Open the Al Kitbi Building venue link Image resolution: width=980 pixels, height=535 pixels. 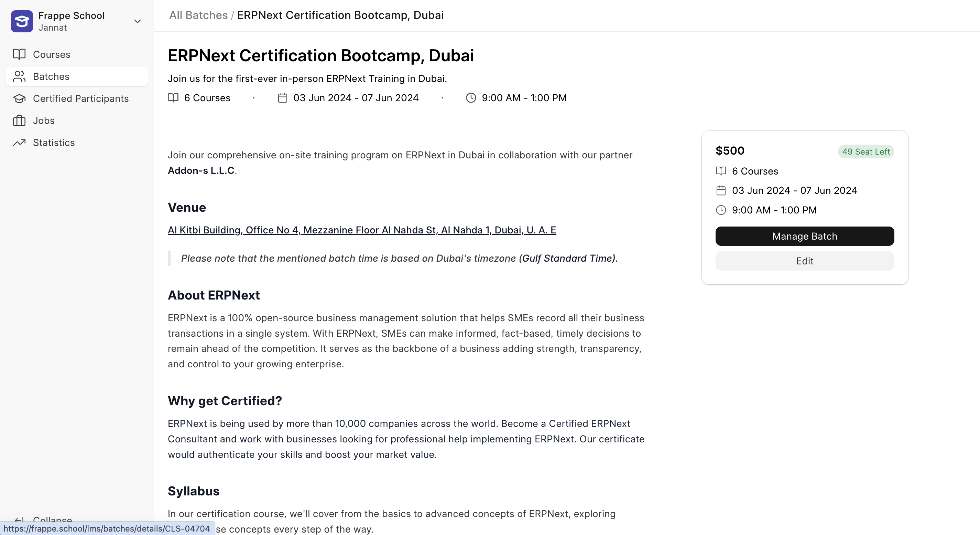click(x=362, y=230)
